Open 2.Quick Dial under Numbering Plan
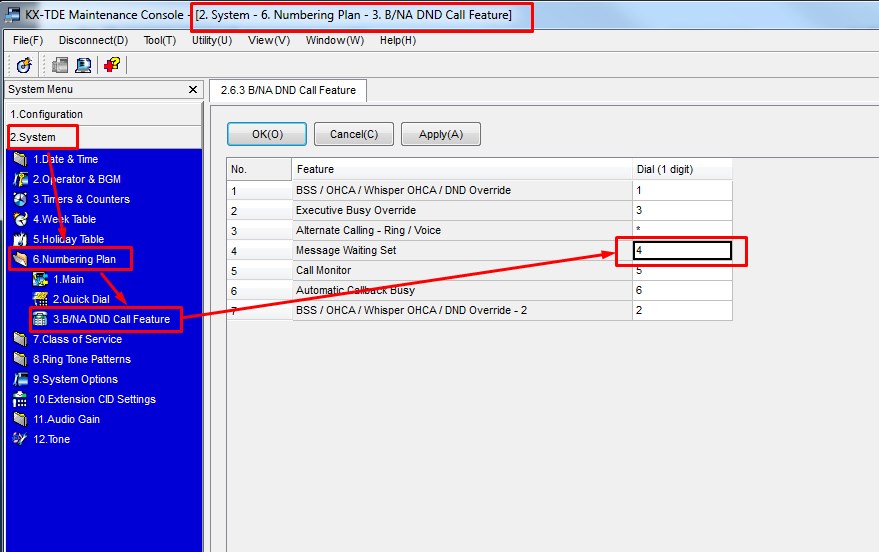 point(81,299)
